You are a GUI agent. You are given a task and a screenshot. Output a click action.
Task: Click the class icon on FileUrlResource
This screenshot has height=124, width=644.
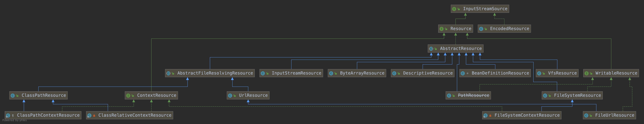point(586,115)
